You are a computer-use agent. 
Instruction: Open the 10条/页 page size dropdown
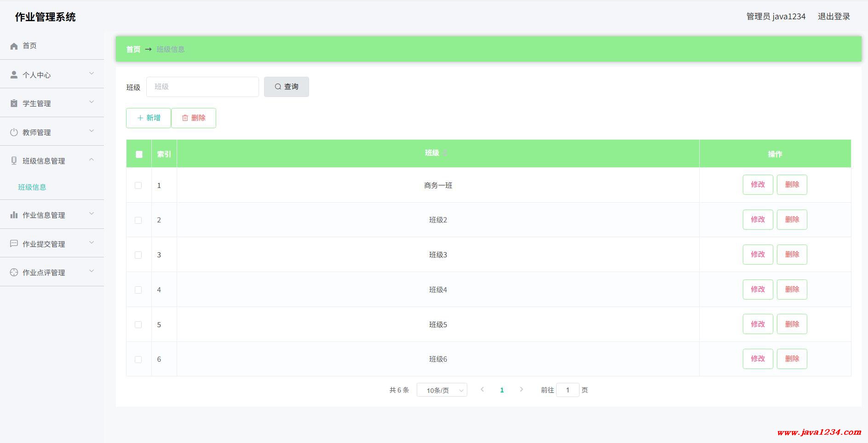point(442,390)
